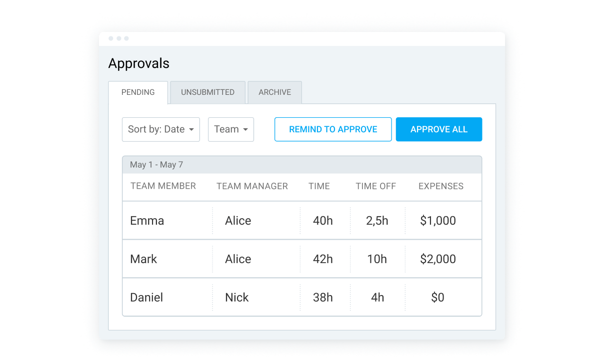Viewport: 604px width, 364px height.
Task: Click Emma's 2,5h time off
Action: click(x=377, y=221)
